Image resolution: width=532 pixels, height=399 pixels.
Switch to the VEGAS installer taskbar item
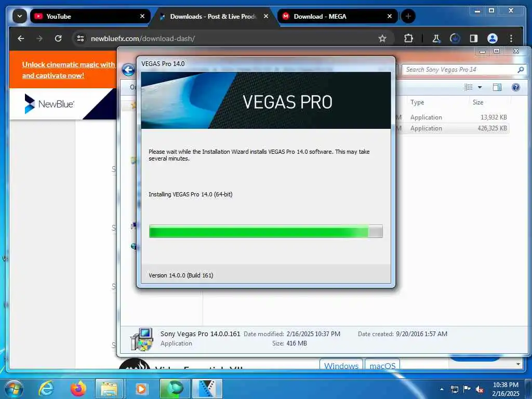pyautogui.click(x=207, y=389)
